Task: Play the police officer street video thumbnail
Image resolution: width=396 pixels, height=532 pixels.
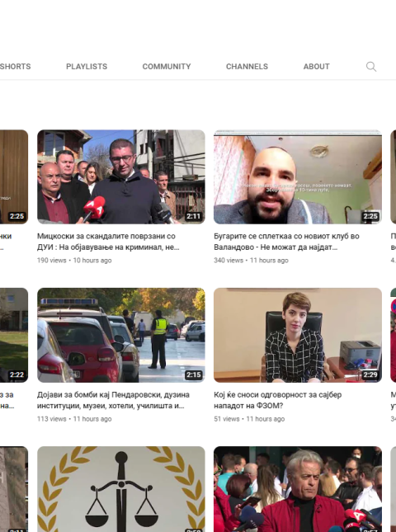Action: click(x=121, y=335)
